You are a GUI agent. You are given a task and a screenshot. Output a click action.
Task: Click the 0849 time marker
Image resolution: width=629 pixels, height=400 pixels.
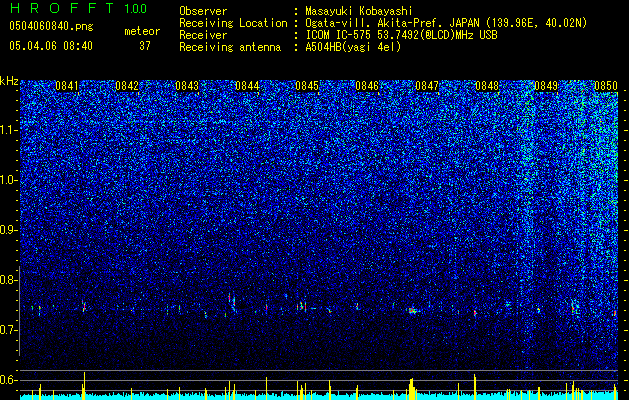546,86
